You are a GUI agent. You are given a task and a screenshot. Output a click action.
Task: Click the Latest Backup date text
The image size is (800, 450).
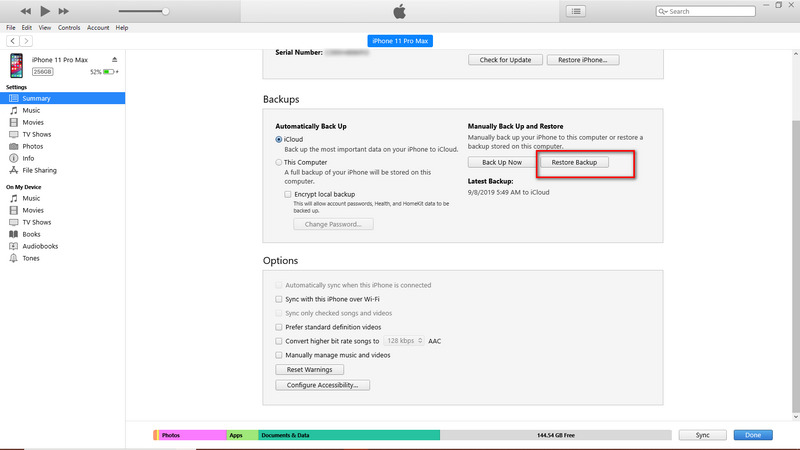click(x=508, y=192)
